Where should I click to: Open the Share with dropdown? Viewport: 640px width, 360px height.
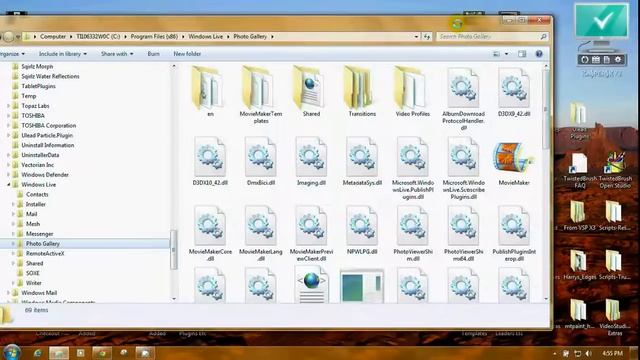pos(117,54)
